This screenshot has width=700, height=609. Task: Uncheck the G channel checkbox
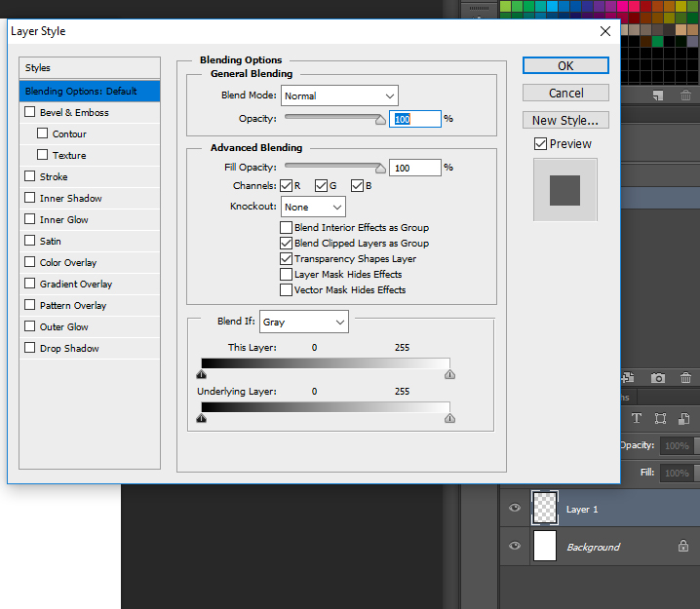321,185
